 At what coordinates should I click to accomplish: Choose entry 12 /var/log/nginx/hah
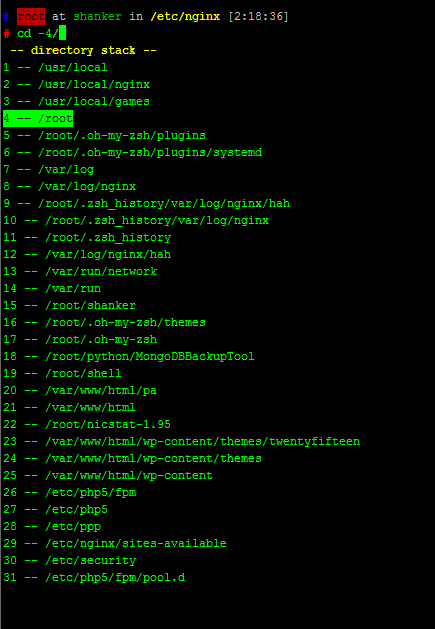point(87,254)
